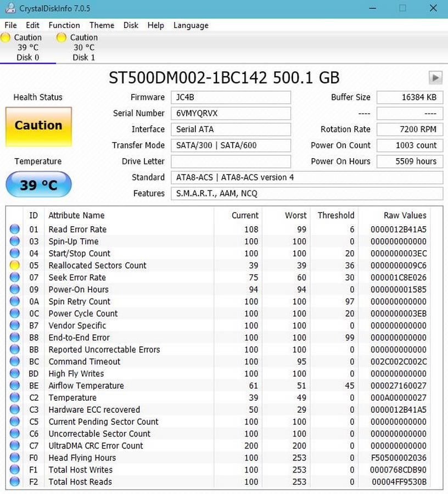The height and width of the screenshot is (494, 448).
Task: Open the Theme menu
Action: tap(102, 25)
